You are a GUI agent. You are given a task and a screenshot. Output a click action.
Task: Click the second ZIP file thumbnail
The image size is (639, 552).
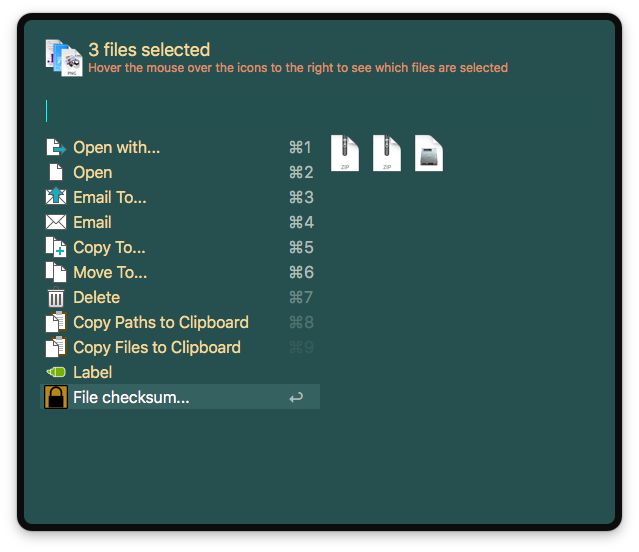click(387, 153)
